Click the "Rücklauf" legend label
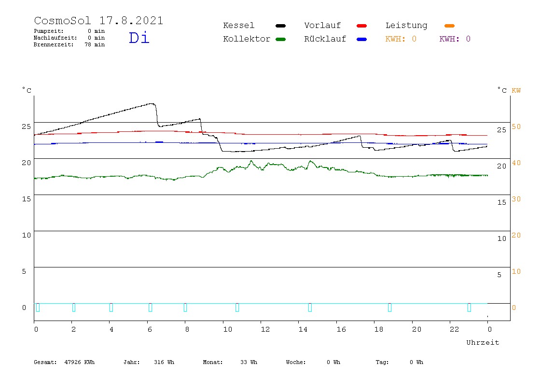Screen dimensions: 554x392 pyautogui.click(x=325, y=39)
